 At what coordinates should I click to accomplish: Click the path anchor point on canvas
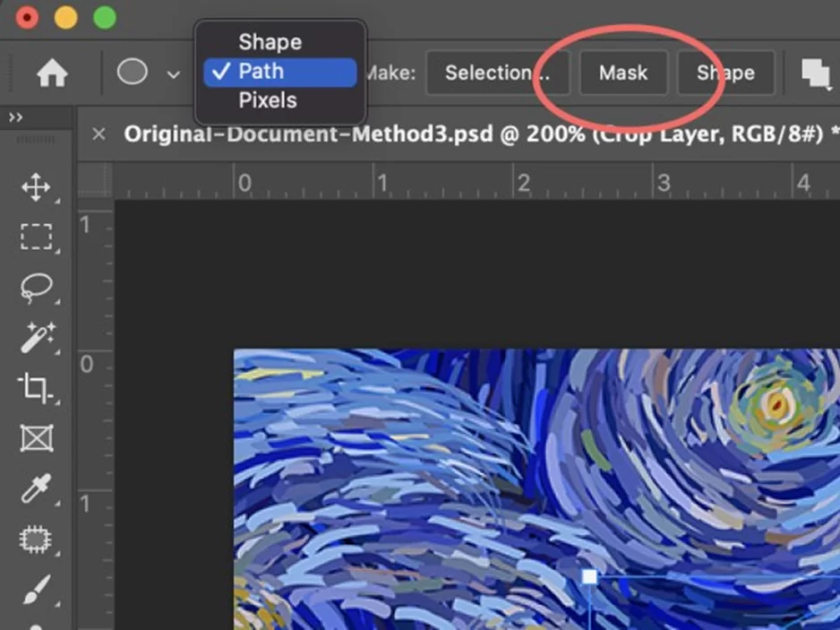[x=589, y=576]
